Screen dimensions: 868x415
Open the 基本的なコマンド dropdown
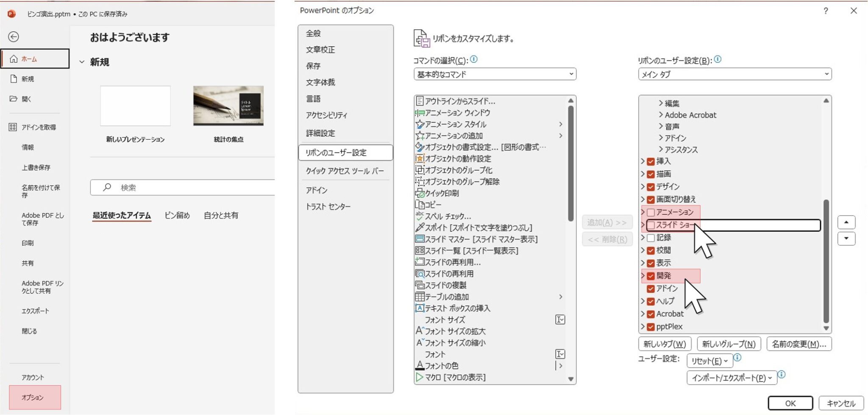click(x=495, y=74)
